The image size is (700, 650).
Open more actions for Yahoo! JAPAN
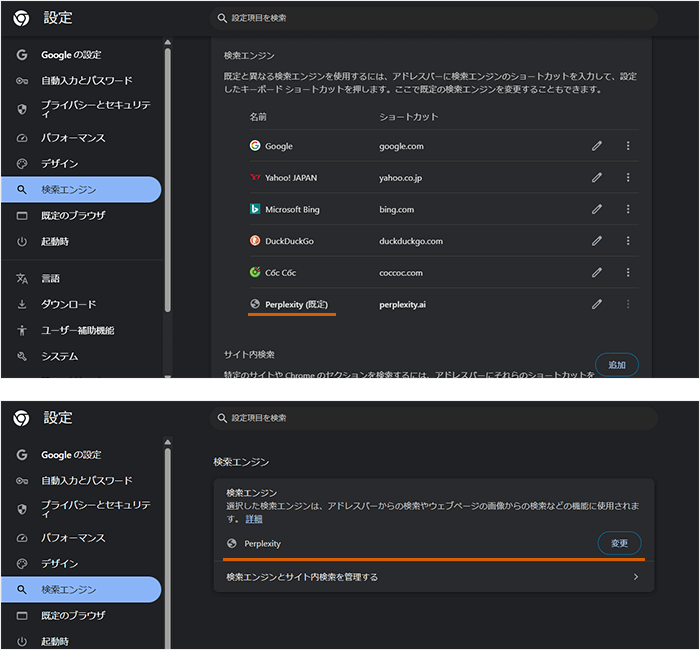(628, 178)
